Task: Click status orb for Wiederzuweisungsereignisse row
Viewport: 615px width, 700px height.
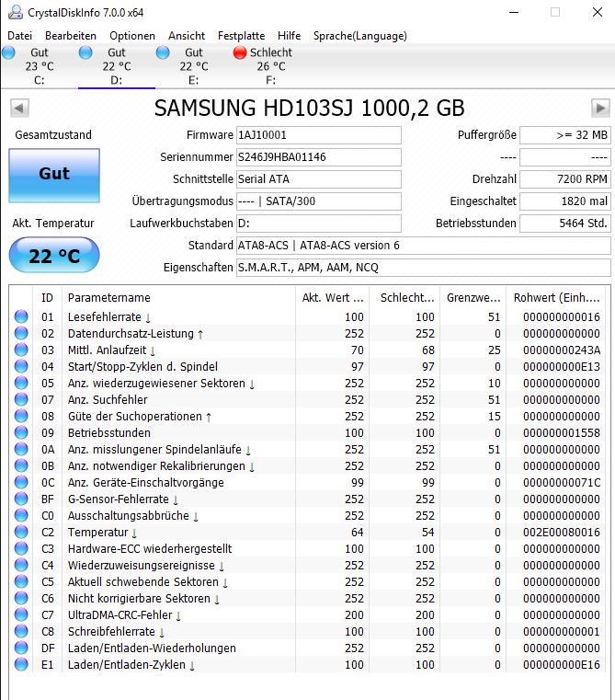Action: click(21, 565)
